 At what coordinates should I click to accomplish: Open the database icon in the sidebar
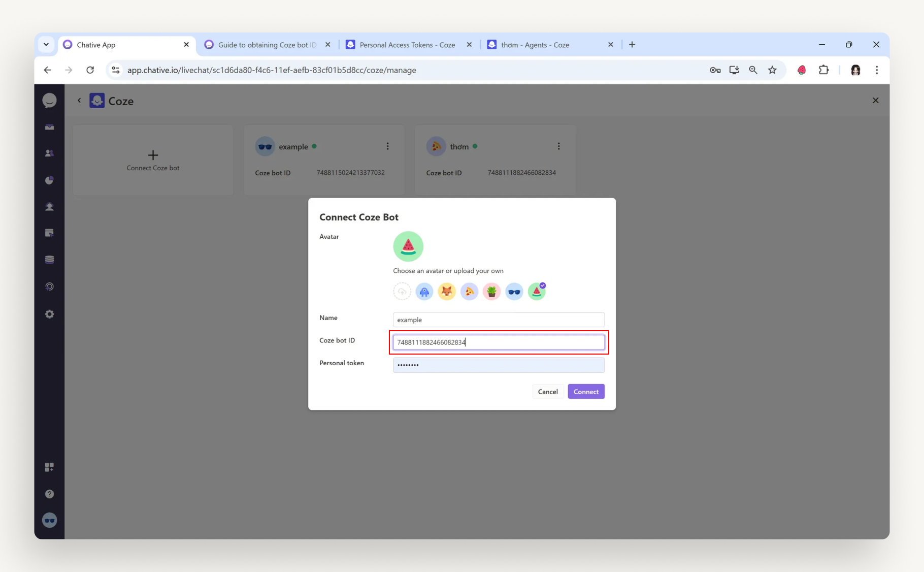(x=49, y=259)
